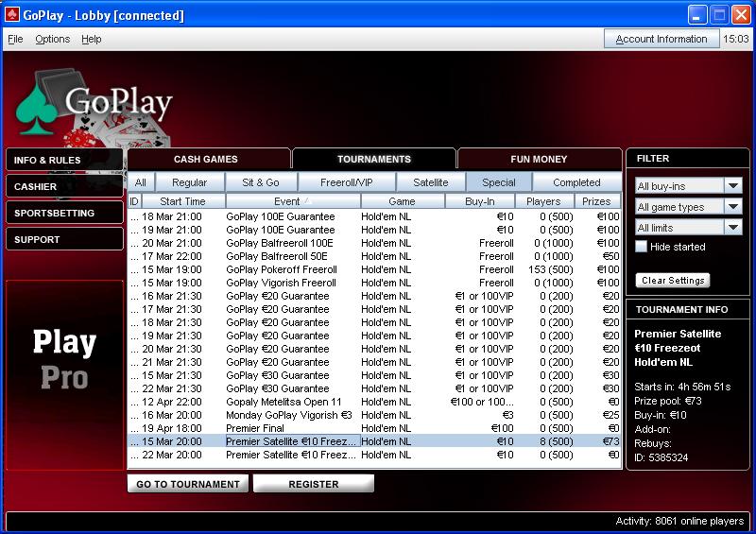
Task: Open Sportsbetting
Action: click(64, 214)
